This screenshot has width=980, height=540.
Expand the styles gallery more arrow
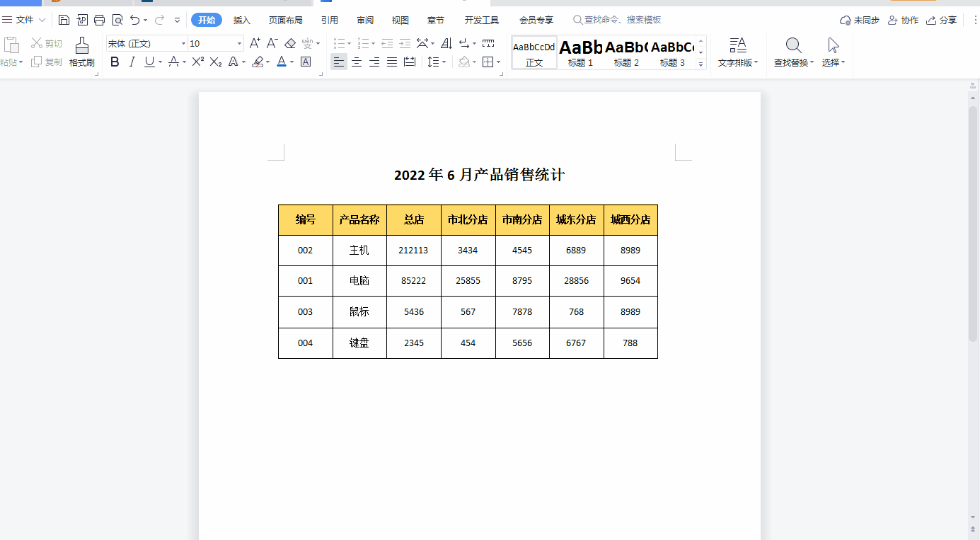(701, 64)
